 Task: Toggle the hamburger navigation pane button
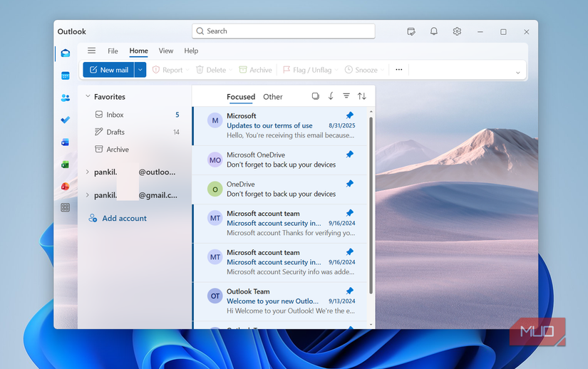point(91,51)
